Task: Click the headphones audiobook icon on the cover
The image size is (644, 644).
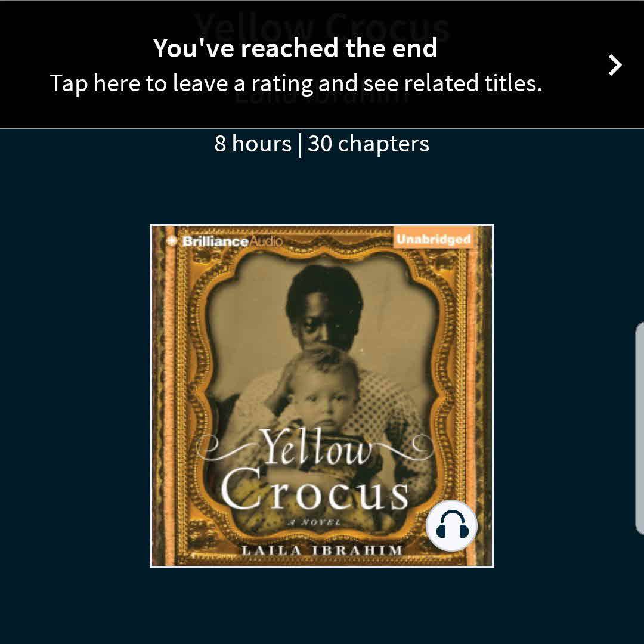Action: click(x=452, y=525)
